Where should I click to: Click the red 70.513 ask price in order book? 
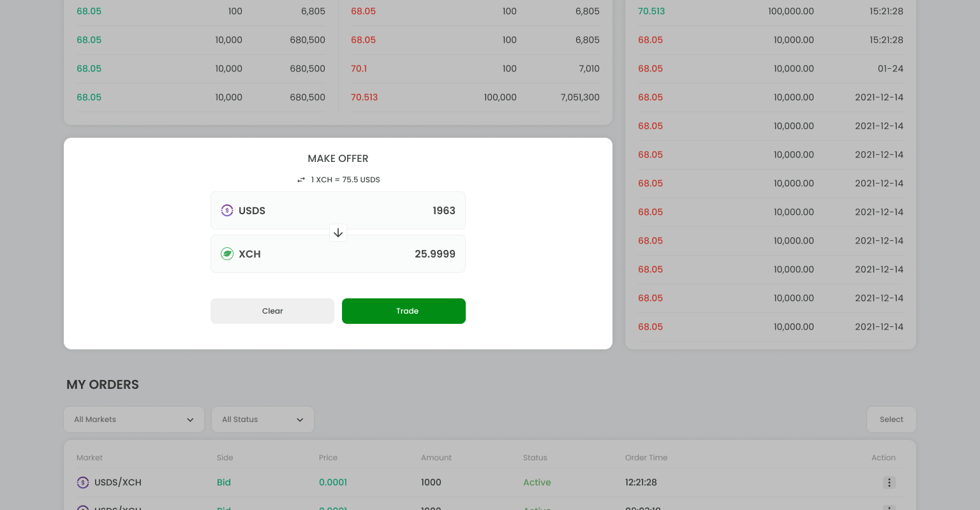364,98
